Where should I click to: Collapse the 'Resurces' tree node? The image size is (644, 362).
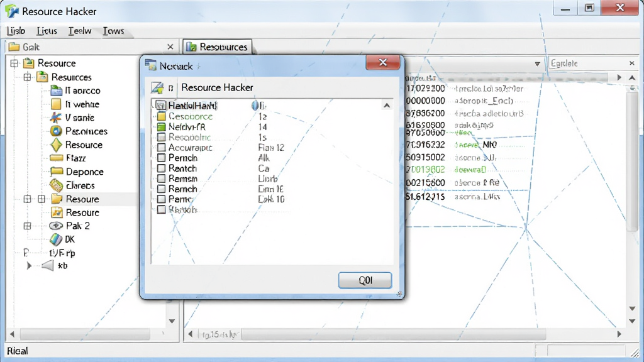[28, 77]
